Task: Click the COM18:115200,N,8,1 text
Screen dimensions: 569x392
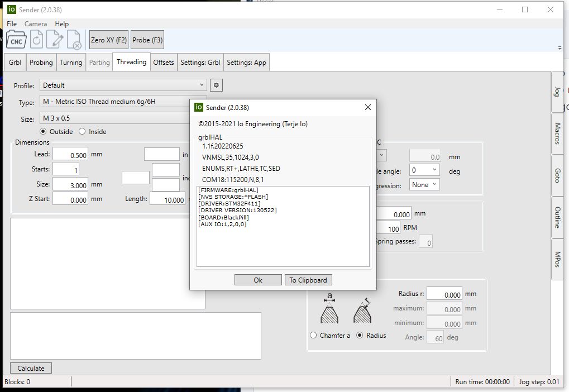Action: (233, 180)
